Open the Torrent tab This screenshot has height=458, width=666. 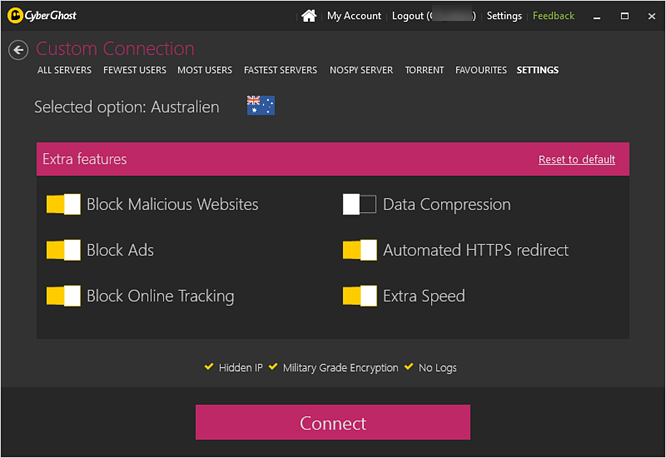click(424, 70)
